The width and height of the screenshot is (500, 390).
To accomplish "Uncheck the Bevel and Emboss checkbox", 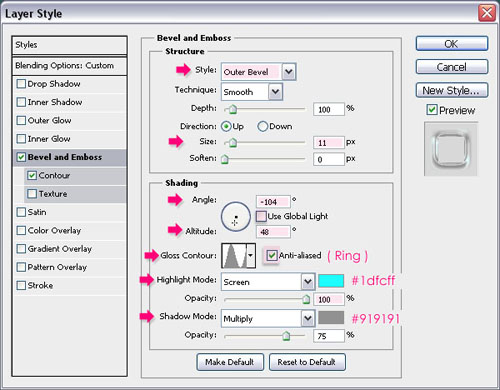I will tap(21, 157).
